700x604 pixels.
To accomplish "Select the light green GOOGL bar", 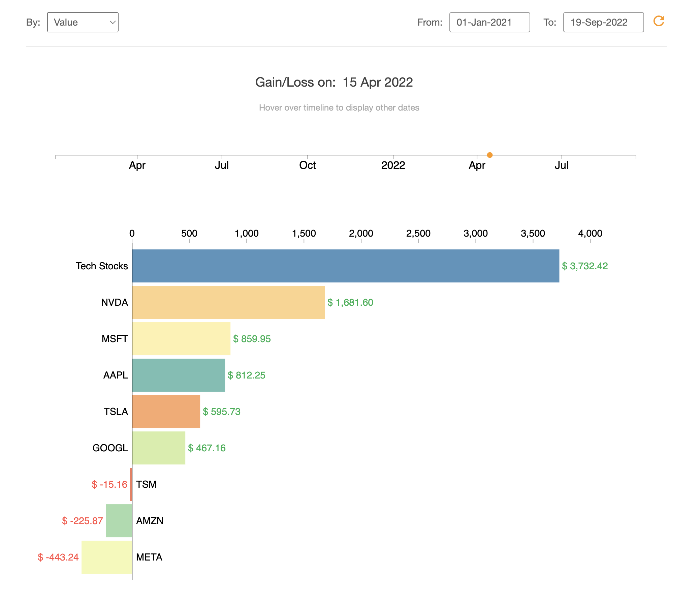I will tap(159, 448).
